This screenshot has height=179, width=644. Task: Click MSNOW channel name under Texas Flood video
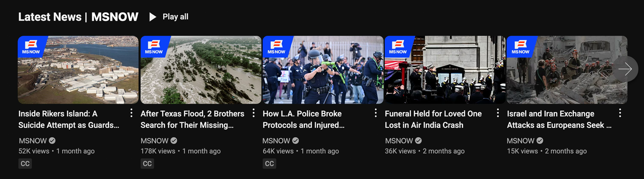click(x=154, y=141)
